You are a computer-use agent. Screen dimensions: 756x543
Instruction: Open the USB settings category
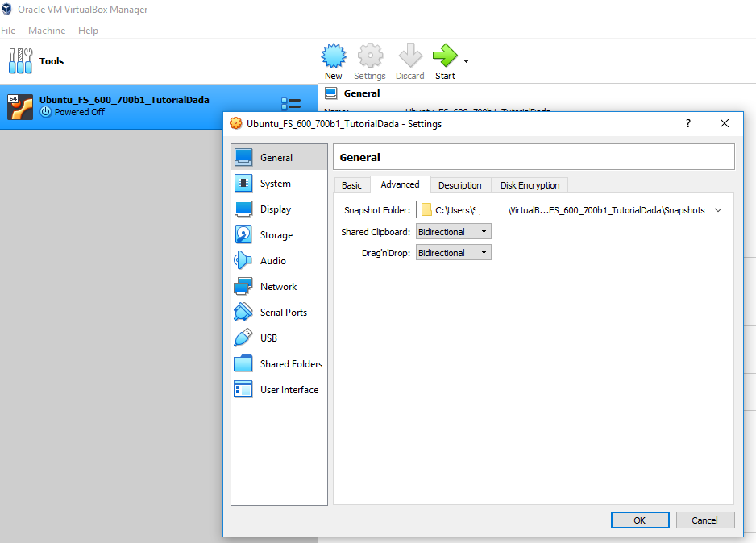pyautogui.click(x=268, y=338)
